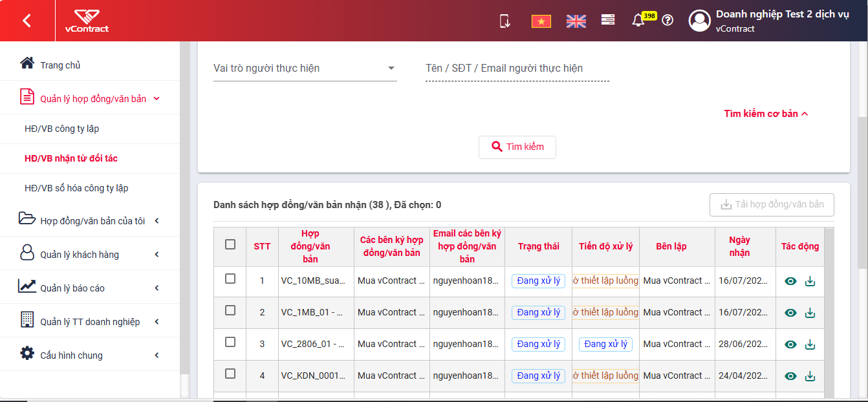
Task: Open the Vai trò người thực hiện dropdown
Action: pos(305,69)
